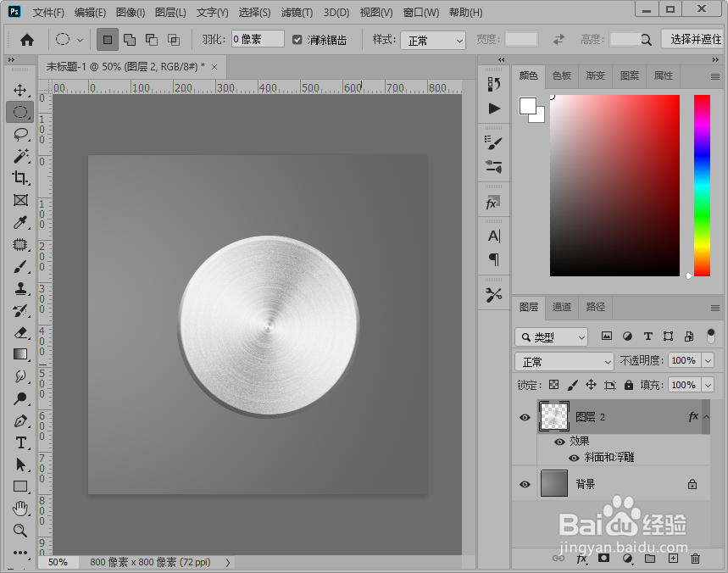Screen dimensions: 728x573
Task: Select the Pen tool
Action: tap(20, 421)
